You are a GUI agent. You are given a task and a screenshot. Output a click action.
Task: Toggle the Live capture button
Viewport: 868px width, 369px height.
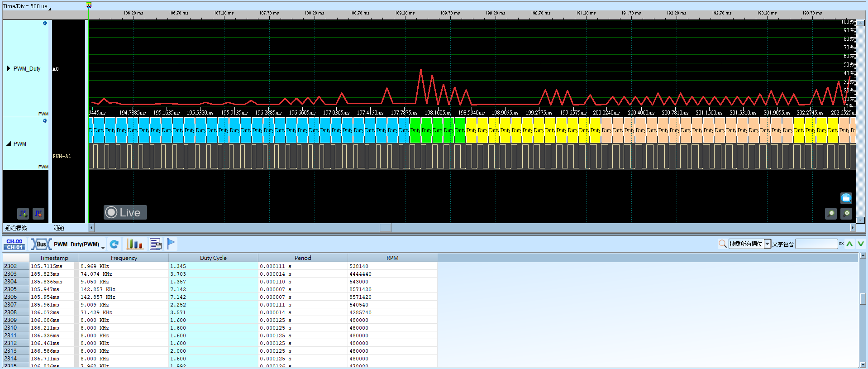(x=125, y=212)
